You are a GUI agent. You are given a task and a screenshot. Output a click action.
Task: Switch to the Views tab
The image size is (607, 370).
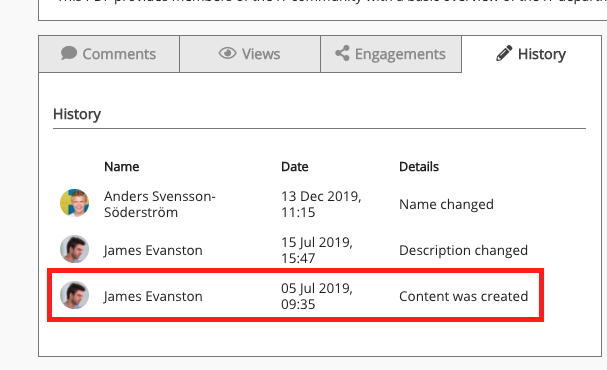[x=250, y=54]
